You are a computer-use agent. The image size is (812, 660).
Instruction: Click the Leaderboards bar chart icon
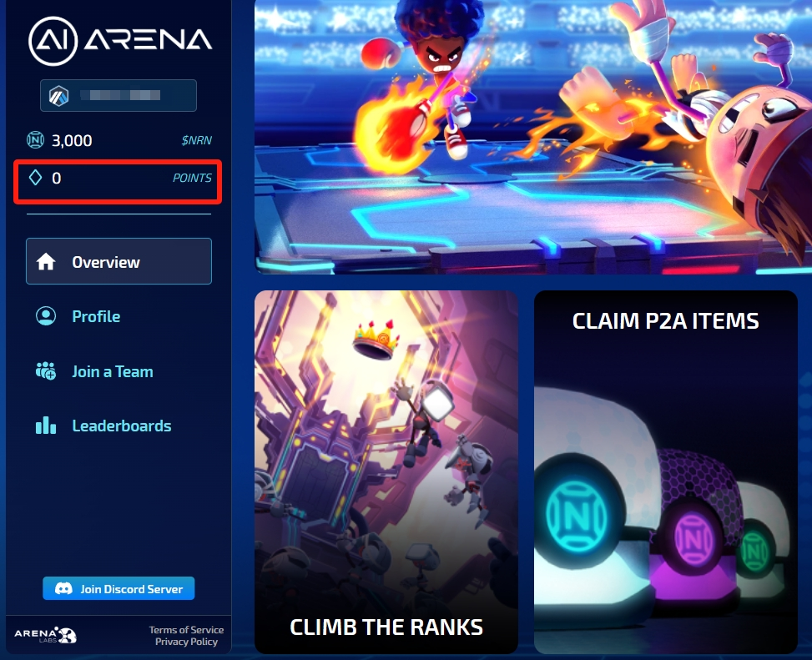[46, 426]
